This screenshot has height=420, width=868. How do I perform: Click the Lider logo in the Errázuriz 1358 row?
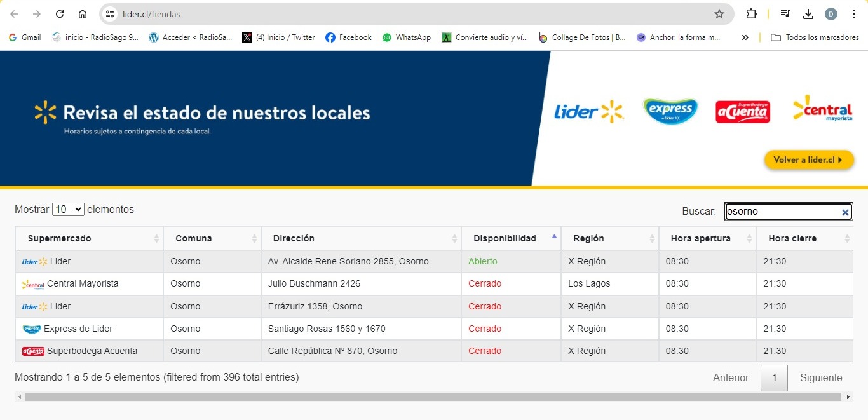34,307
